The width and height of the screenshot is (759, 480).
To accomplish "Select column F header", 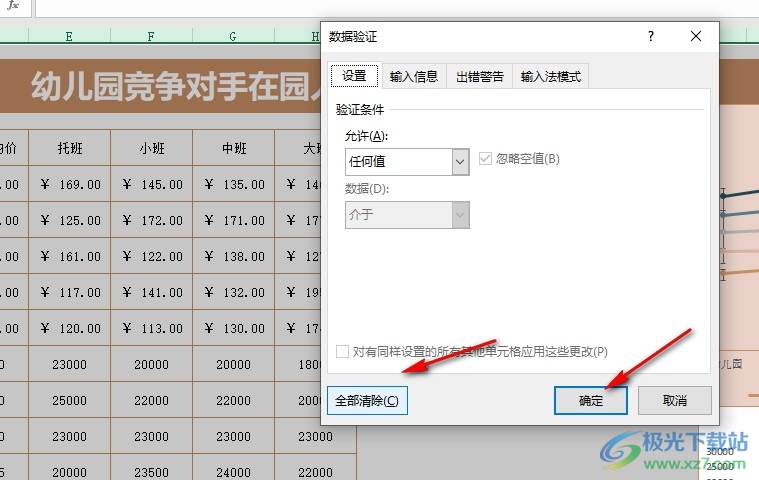I will pyautogui.click(x=151, y=36).
